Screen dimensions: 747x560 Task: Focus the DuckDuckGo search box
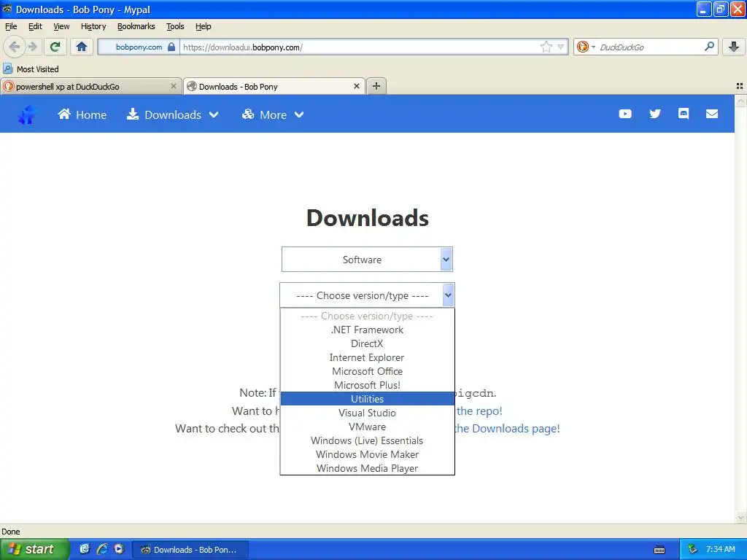click(650, 47)
